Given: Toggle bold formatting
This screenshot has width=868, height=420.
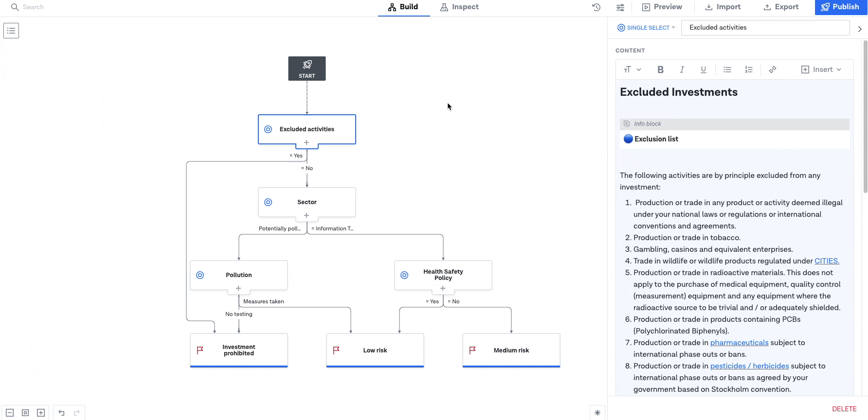Looking at the screenshot, I should click(660, 70).
